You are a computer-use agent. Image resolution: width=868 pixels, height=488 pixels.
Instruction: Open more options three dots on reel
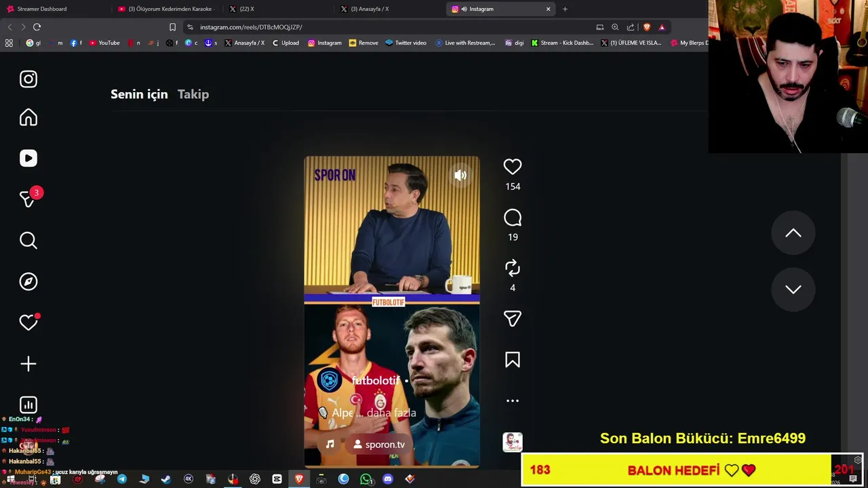pos(513,401)
